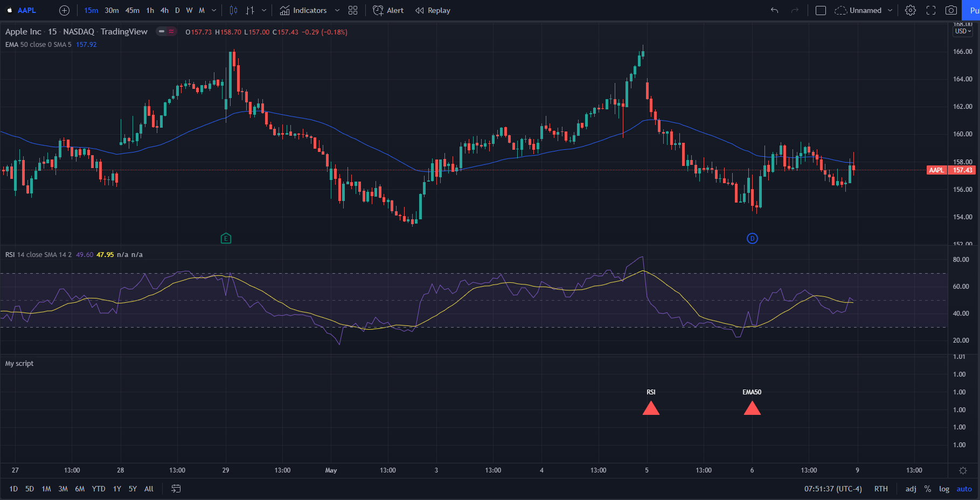Image resolution: width=980 pixels, height=500 pixels.
Task: Toggle log scale mode
Action: [944, 489]
